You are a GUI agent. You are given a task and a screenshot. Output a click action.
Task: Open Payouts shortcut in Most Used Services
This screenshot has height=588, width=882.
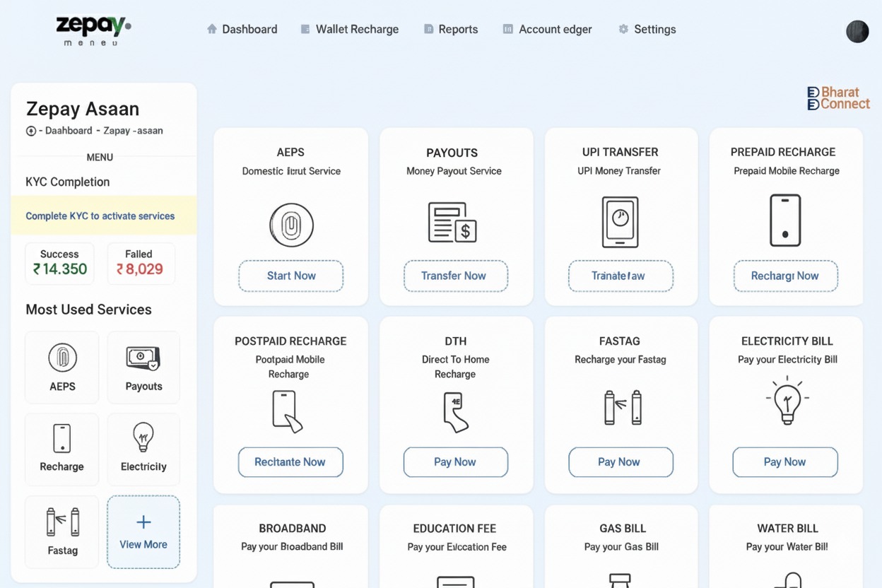143,367
